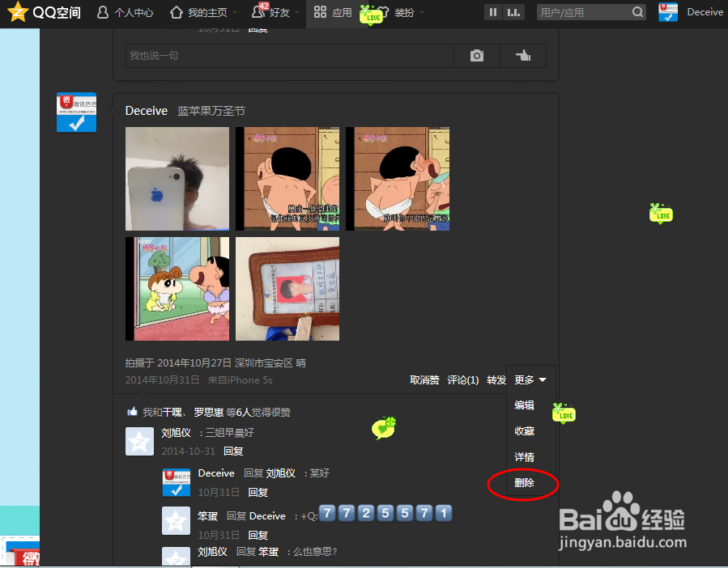Image resolution: width=728 pixels, height=568 pixels.
Task: Click the pointing hand icon in comment box
Action: click(x=523, y=56)
